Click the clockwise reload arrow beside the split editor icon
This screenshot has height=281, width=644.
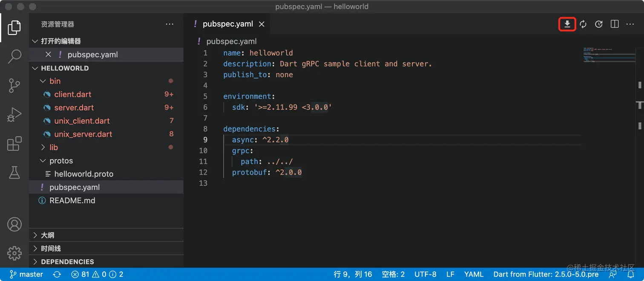tap(598, 24)
